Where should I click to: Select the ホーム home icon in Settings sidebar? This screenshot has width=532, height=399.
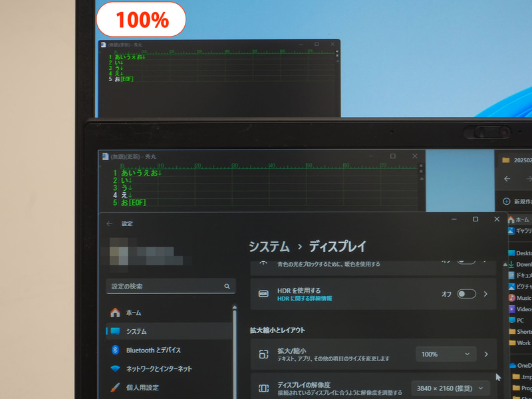pos(114,313)
